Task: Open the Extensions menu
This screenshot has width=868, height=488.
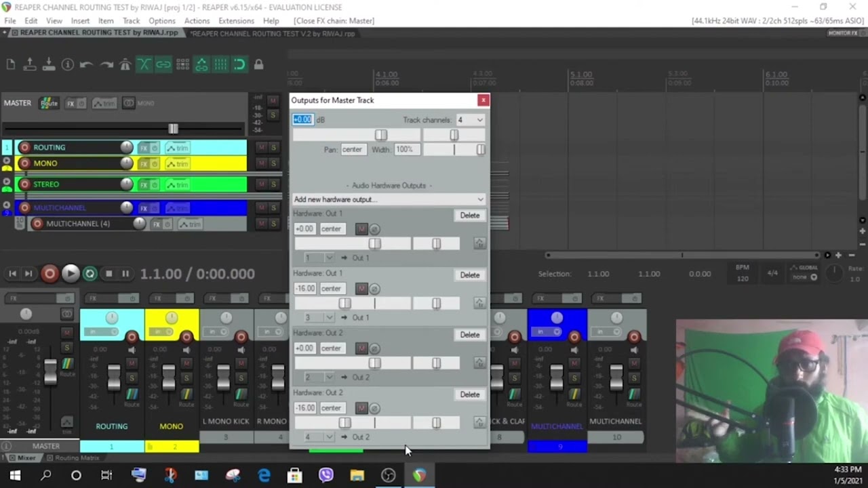Action: tap(236, 21)
